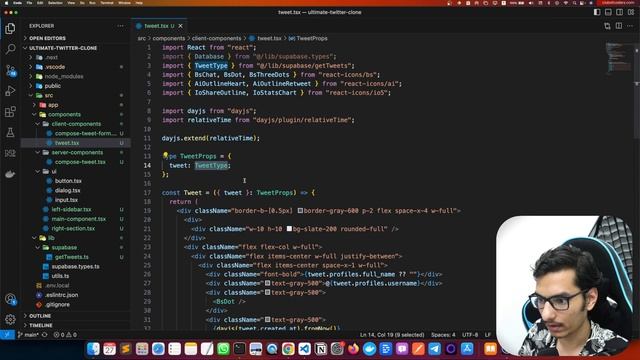This screenshot has width=640, height=360.
Task: Collapse the server-components folder
Action: [76, 152]
